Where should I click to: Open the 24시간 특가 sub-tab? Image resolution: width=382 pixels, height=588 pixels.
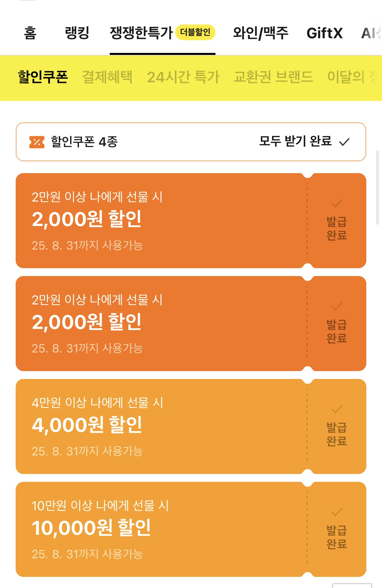pyautogui.click(x=183, y=77)
